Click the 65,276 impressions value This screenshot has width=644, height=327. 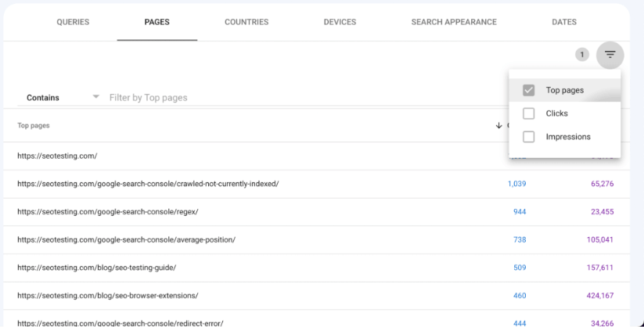click(602, 184)
